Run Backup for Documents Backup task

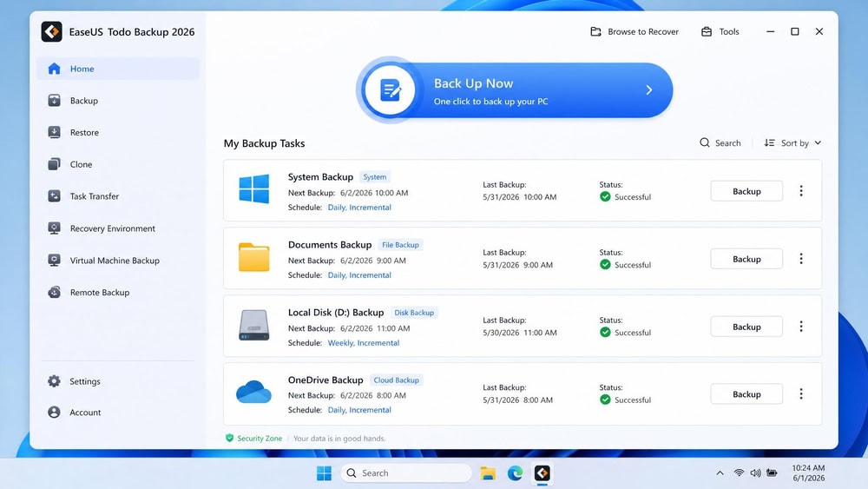pyautogui.click(x=746, y=259)
